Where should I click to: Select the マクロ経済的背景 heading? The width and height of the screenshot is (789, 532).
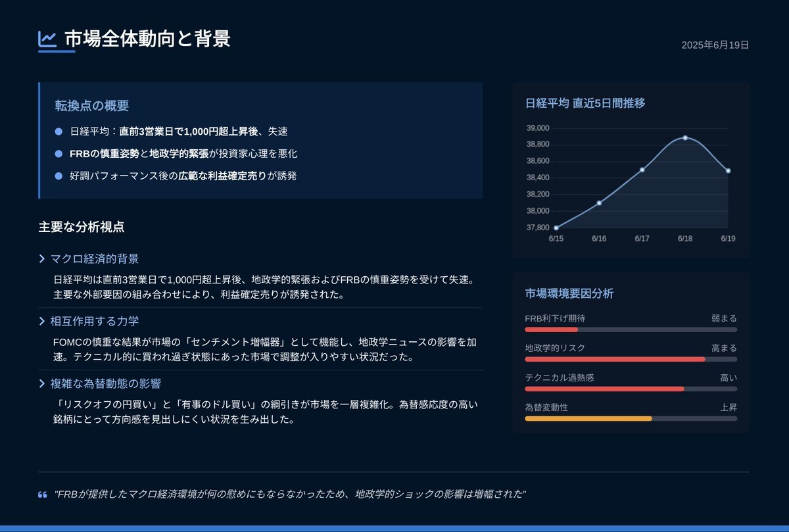(x=95, y=258)
